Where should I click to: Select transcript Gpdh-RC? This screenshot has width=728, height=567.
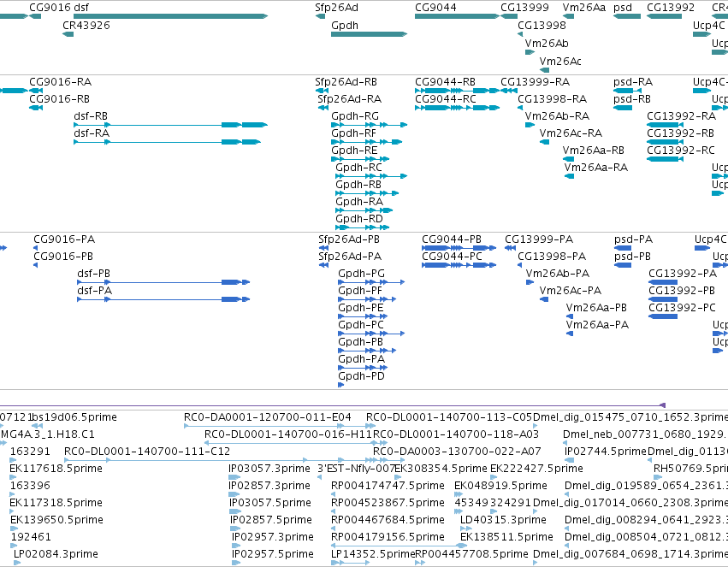[x=371, y=176]
